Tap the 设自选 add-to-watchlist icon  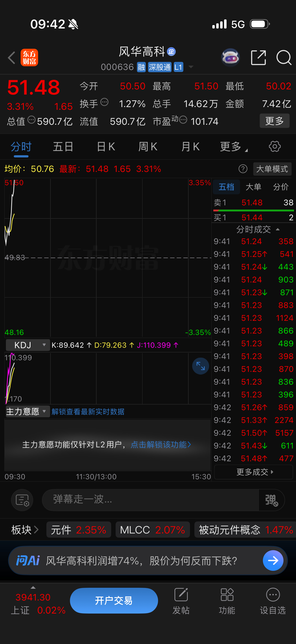(x=273, y=601)
